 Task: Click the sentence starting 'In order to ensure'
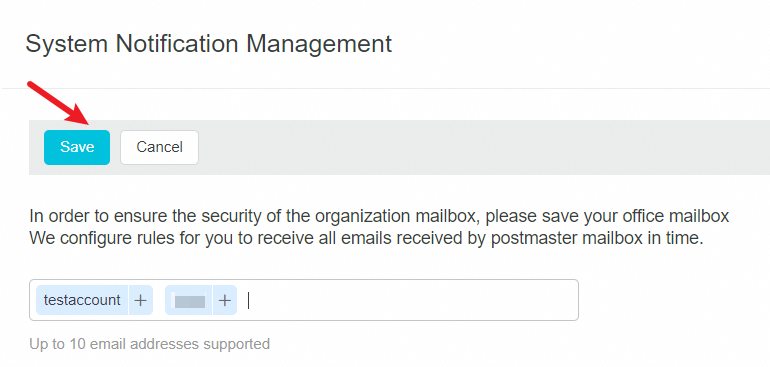[x=379, y=216]
